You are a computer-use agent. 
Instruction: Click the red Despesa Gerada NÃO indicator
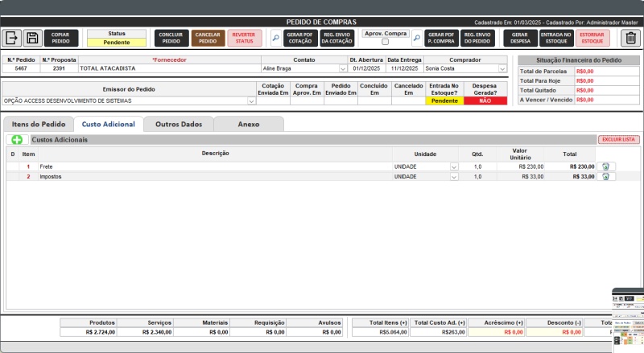click(485, 101)
